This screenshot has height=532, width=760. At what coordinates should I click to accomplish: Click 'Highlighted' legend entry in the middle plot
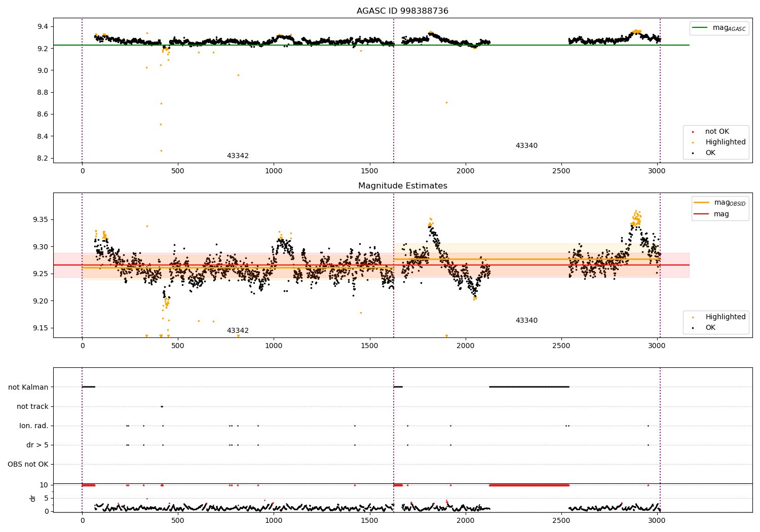(x=726, y=317)
